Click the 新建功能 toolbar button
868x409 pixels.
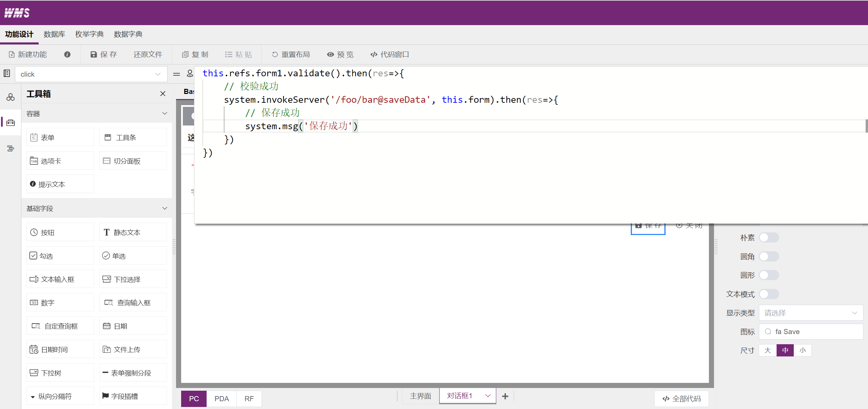click(x=28, y=55)
